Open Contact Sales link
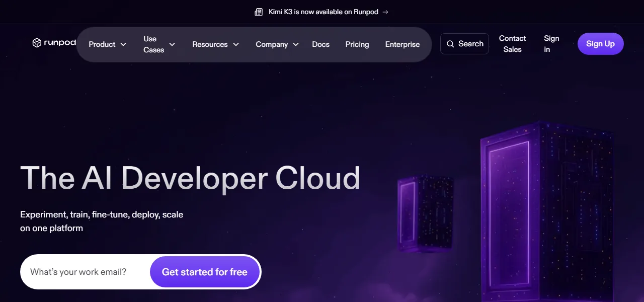Screen dimensions: 644x302 pos(512,44)
